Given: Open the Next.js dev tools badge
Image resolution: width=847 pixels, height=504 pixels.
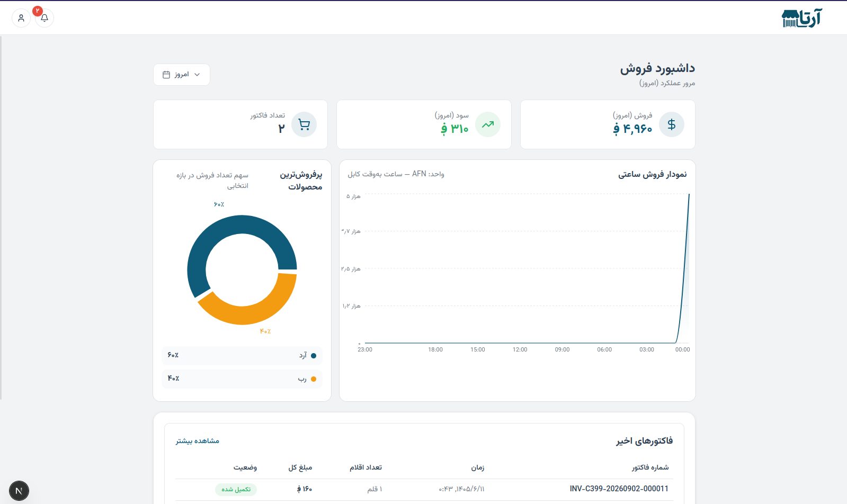Looking at the screenshot, I should (19, 491).
